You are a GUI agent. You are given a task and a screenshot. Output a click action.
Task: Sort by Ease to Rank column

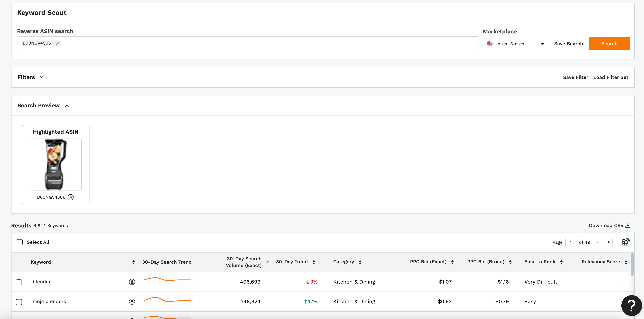(561, 262)
